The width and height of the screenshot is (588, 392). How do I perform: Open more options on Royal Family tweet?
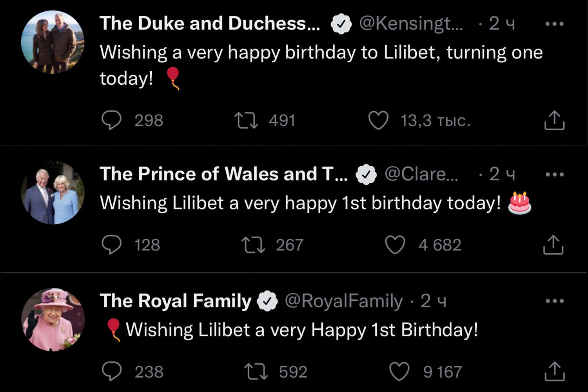coord(554,301)
